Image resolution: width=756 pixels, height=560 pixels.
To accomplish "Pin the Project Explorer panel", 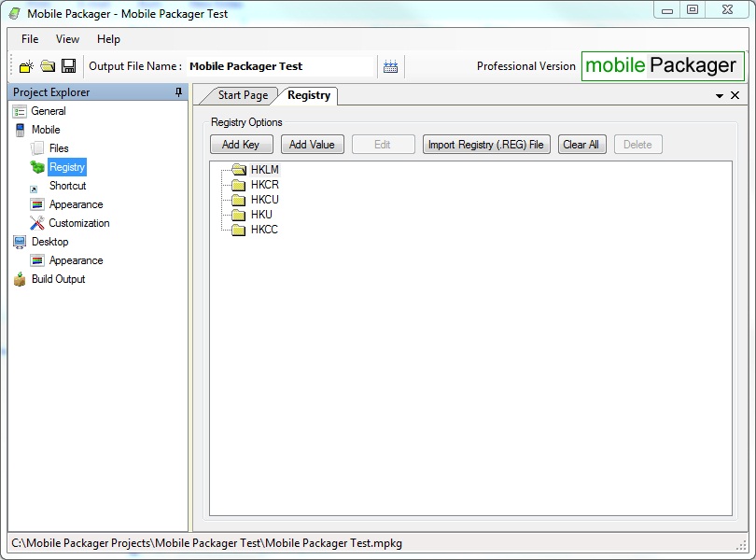I will [x=178, y=92].
